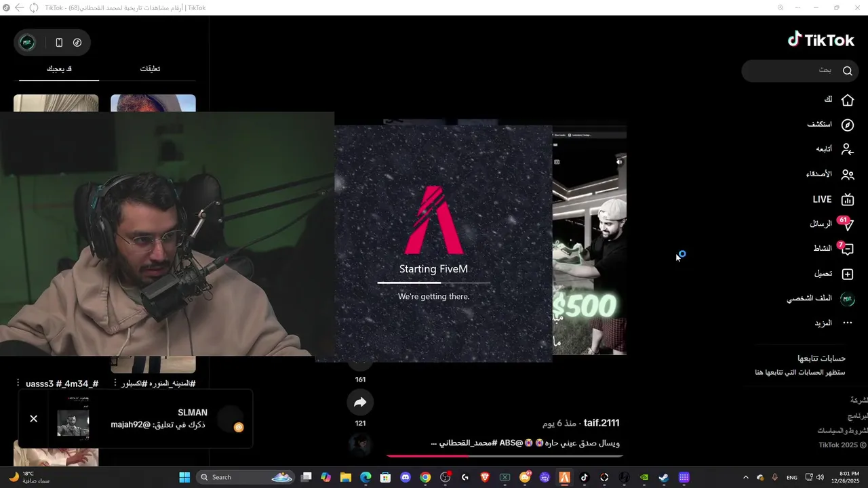Switch to the You may like tab (قد يعجبك)
The width and height of the screenshot is (868, 488).
(x=59, y=68)
